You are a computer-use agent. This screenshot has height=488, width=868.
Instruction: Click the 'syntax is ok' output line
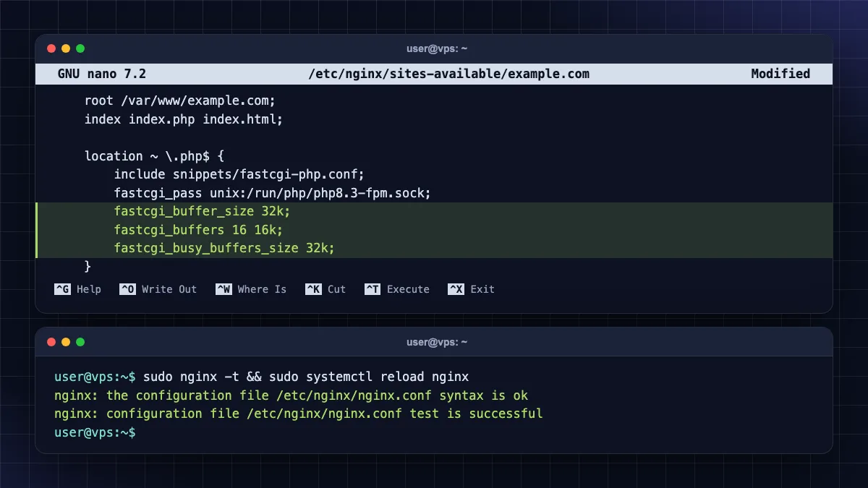pyautogui.click(x=292, y=396)
